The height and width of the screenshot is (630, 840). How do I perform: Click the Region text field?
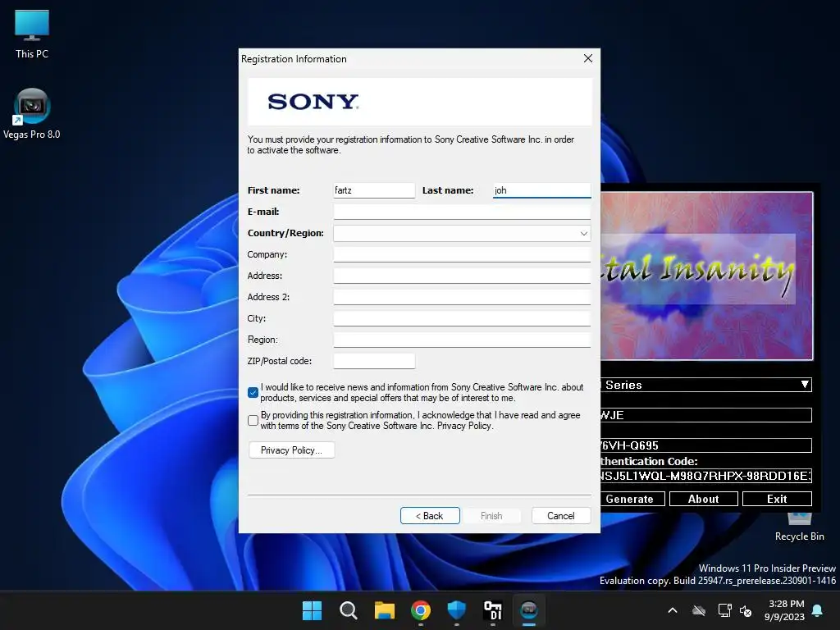462,340
